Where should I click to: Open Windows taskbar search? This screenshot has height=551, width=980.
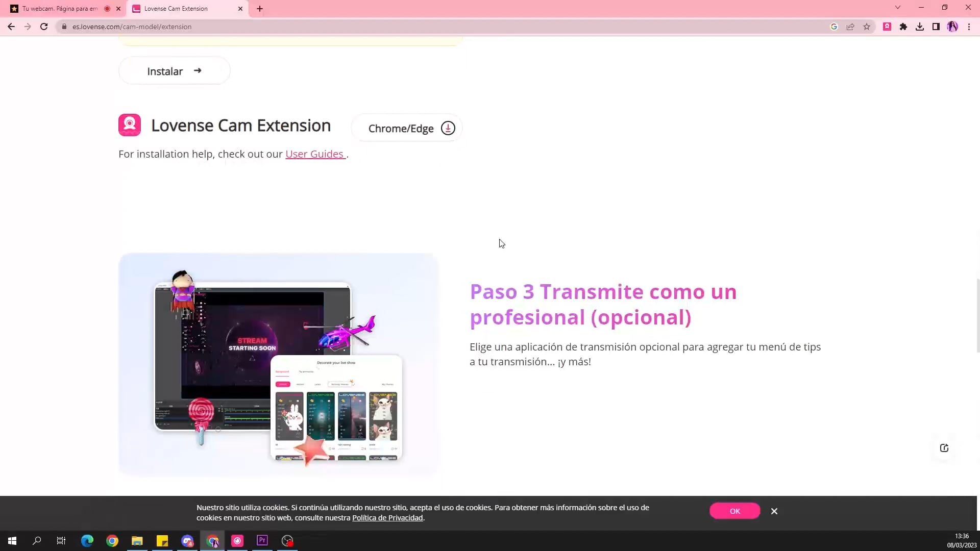37,541
